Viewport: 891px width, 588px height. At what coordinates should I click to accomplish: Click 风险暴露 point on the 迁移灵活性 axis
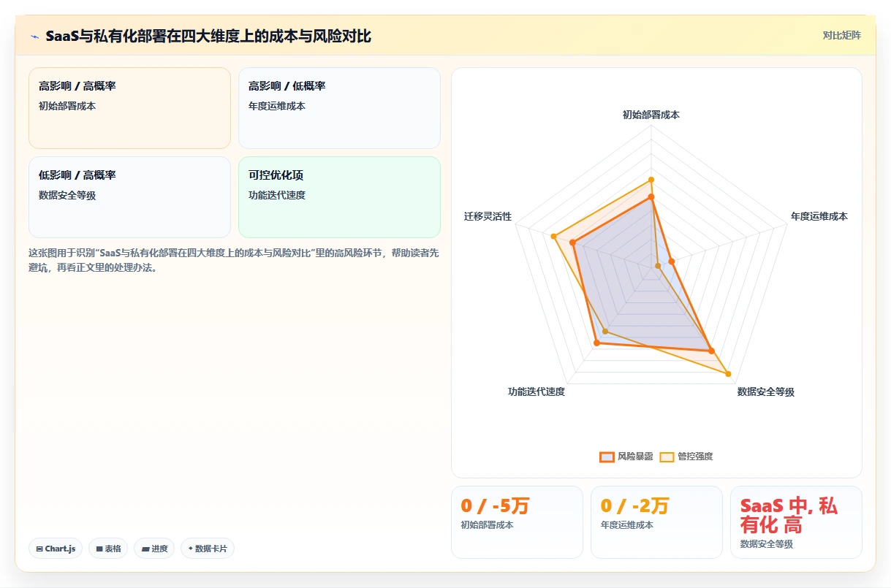click(573, 243)
